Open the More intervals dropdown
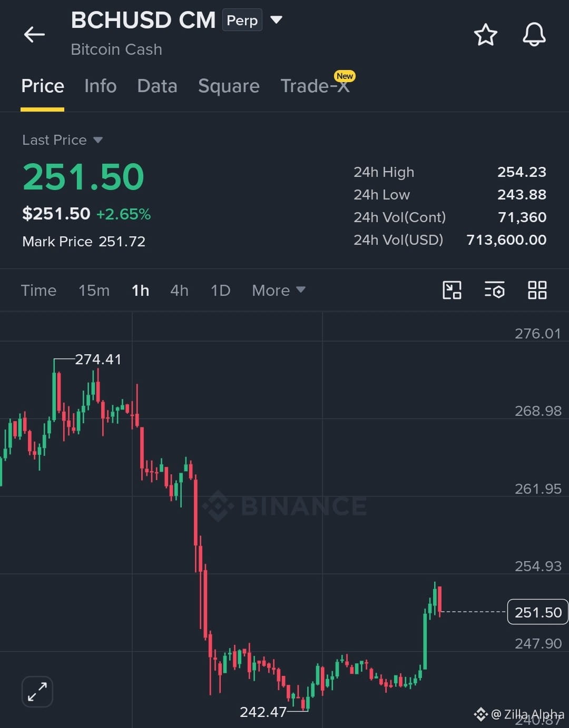Screen dimensions: 569x728 (279, 291)
